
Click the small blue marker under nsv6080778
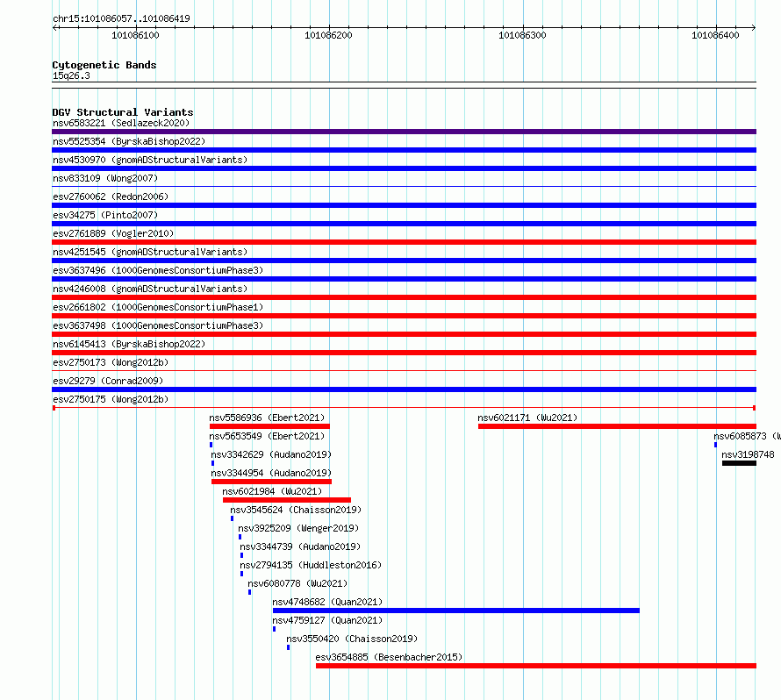click(249, 592)
